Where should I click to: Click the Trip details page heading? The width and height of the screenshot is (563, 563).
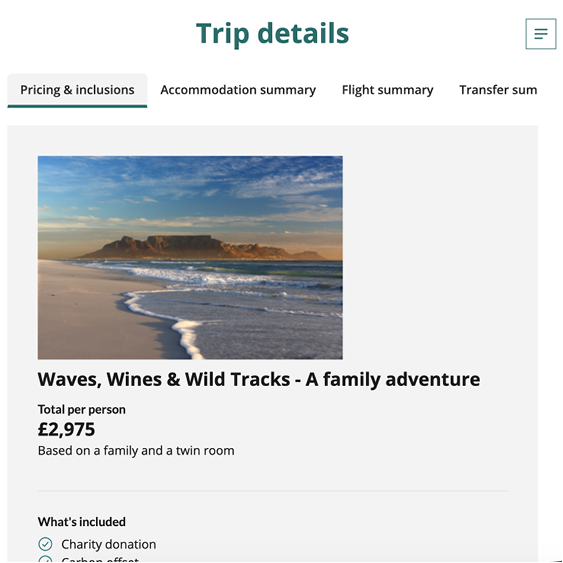pos(273,34)
